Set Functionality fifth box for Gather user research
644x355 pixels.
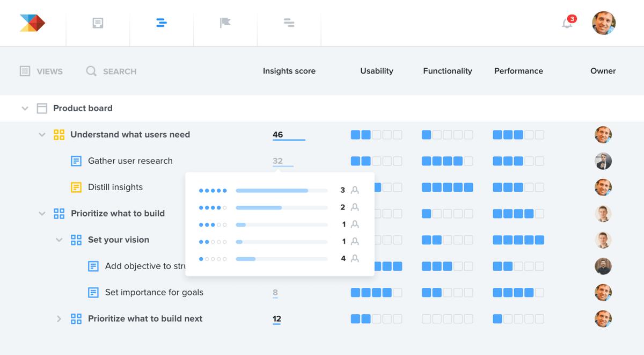pos(469,161)
